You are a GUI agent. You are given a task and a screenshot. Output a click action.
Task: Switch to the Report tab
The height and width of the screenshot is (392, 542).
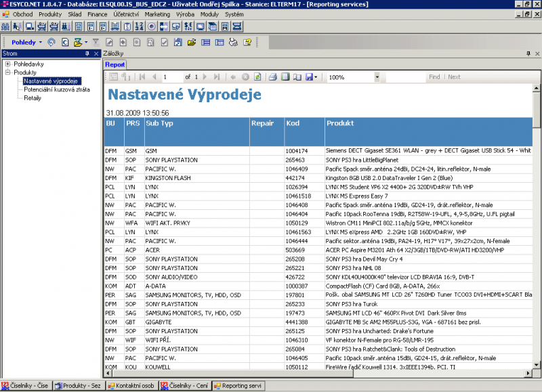(114, 65)
